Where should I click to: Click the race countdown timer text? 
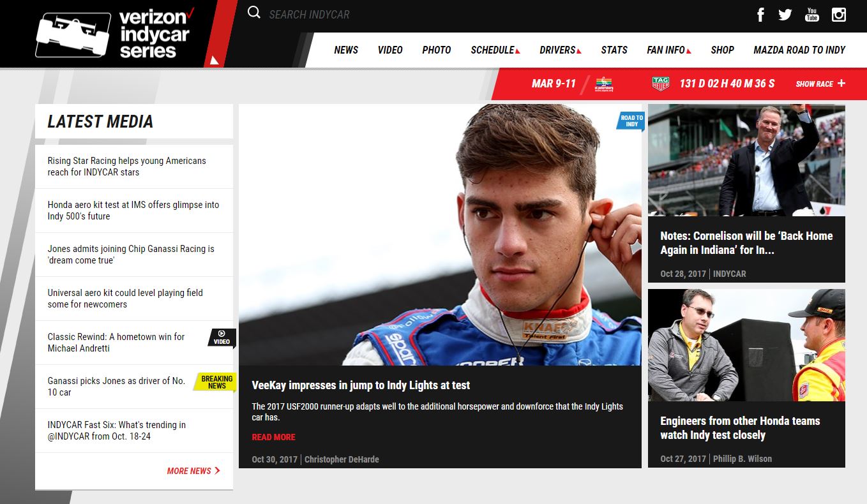pos(727,84)
